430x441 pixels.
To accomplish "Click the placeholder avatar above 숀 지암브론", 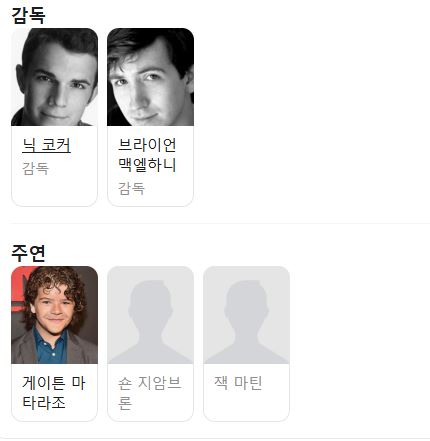I will coord(150,315).
